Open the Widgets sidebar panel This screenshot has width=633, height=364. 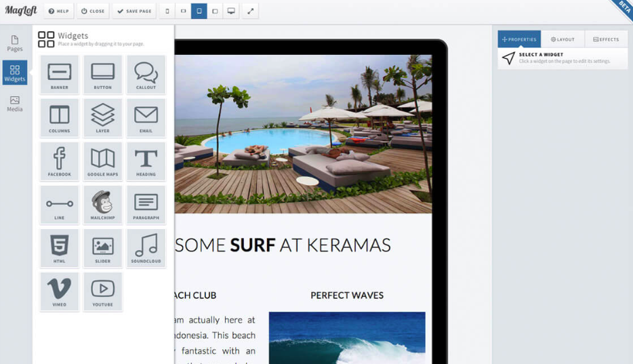point(15,73)
